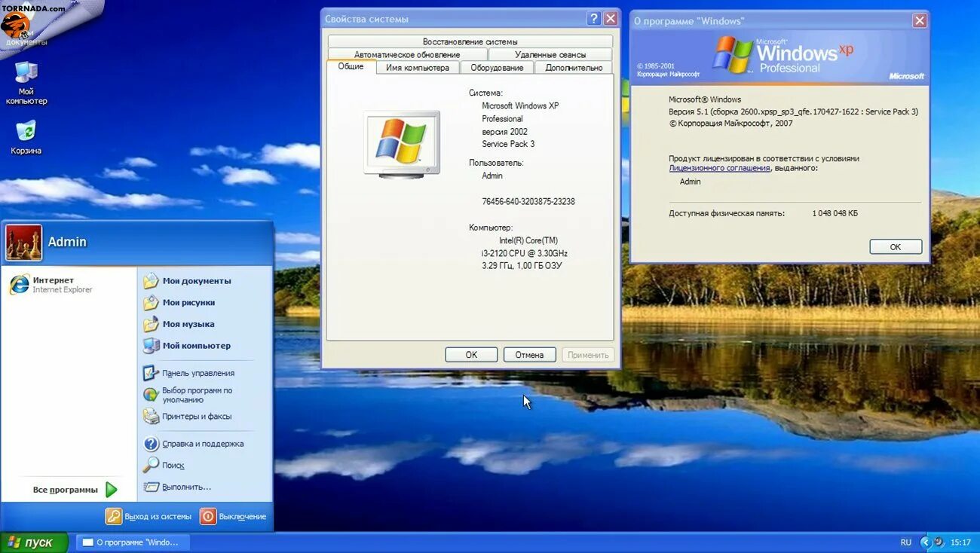Screen dimensions: 980x553
Task: Open Панель управления icon in Start menu
Action: pos(151,373)
